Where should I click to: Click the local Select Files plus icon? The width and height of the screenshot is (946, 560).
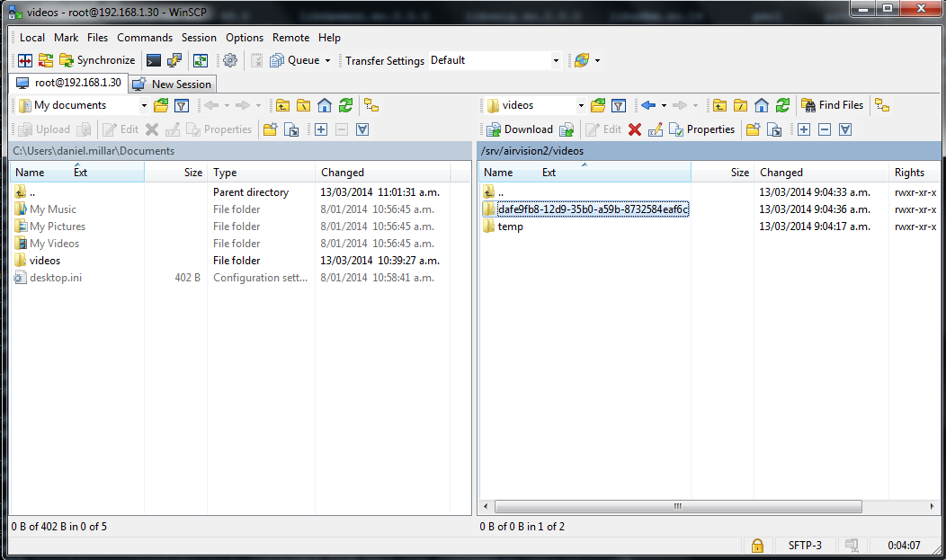tap(321, 129)
